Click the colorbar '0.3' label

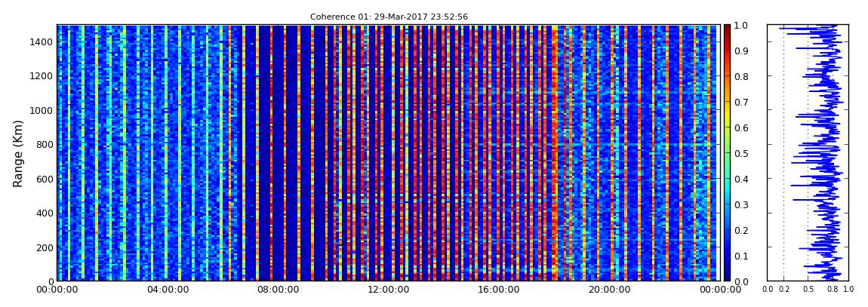pyautogui.click(x=740, y=204)
